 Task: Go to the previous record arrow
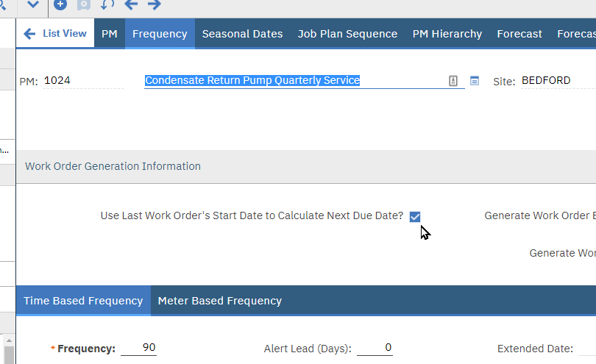click(x=131, y=4)
